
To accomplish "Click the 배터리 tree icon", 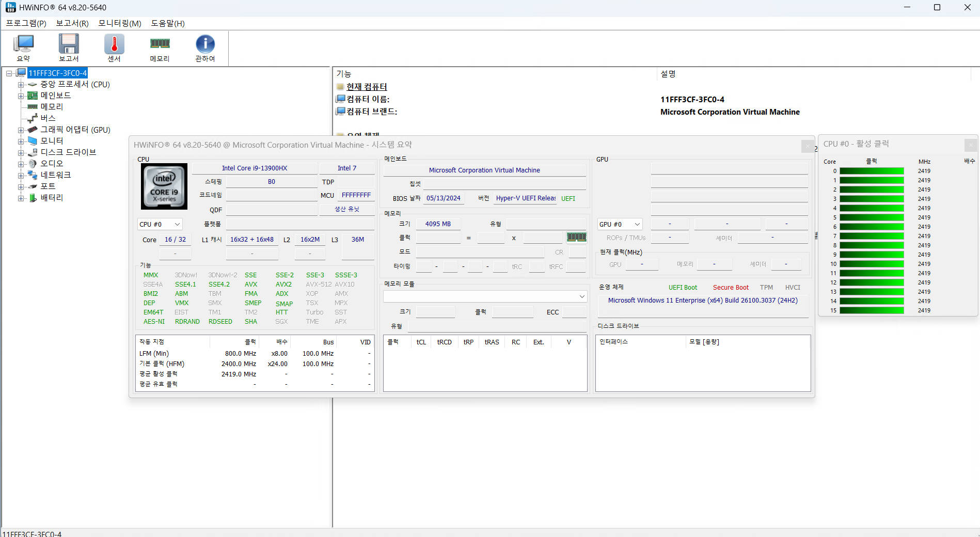I will pos(33,198).
